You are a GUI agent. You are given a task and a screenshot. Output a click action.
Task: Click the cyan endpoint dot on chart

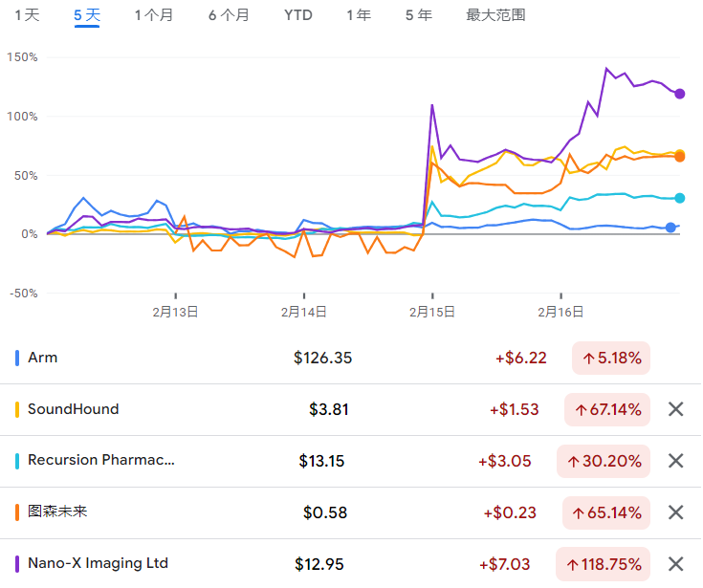point(680,198)
